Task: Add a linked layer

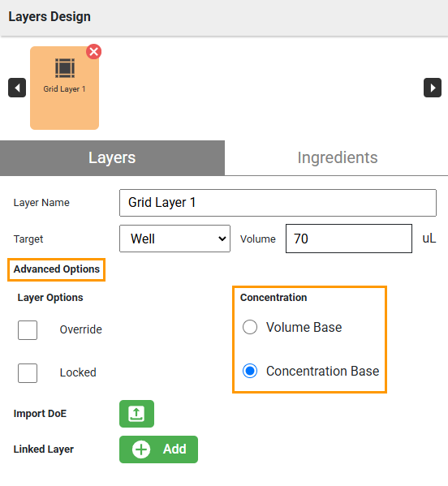Action: tap(158, 449)
